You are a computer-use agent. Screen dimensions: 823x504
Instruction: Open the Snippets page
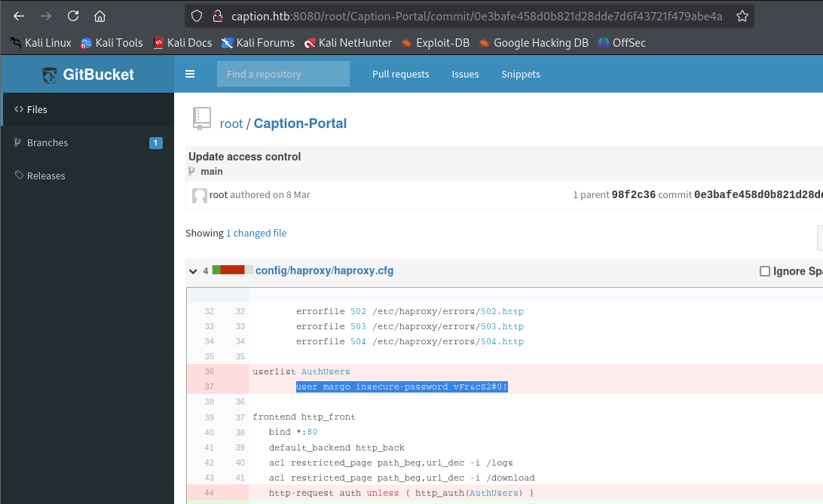click(520, 74)
